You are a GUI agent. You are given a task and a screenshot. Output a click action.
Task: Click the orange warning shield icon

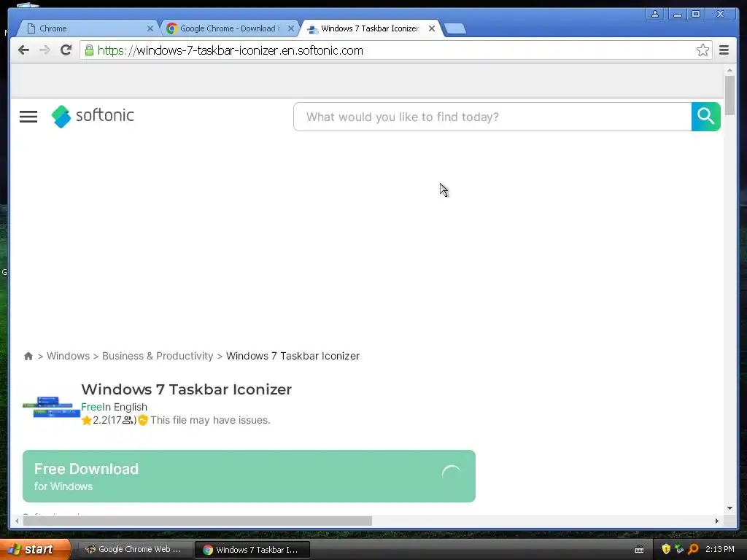click(142, 420)
